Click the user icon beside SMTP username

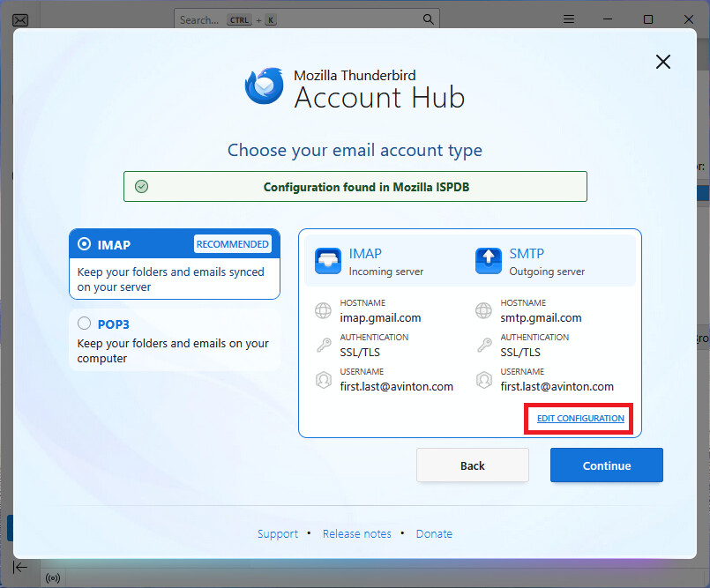coord(484,380)
